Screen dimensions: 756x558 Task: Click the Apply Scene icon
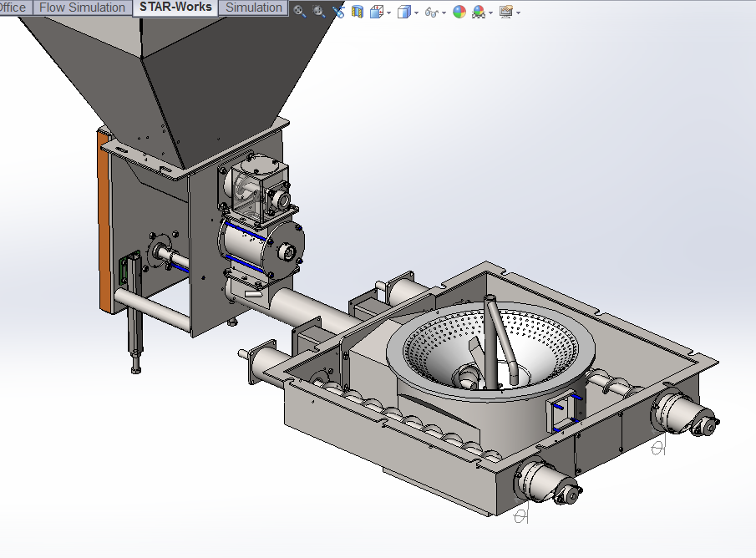tap(478, 12)
